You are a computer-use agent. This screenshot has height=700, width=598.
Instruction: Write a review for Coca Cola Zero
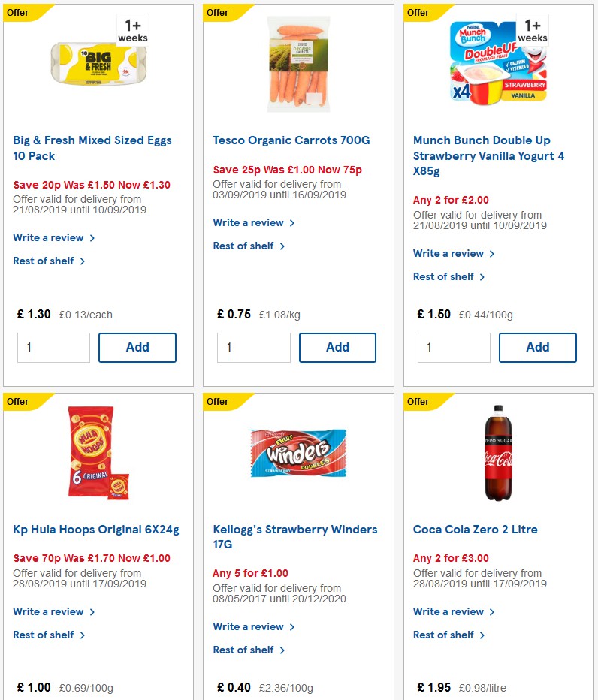(x=449, y=611)
